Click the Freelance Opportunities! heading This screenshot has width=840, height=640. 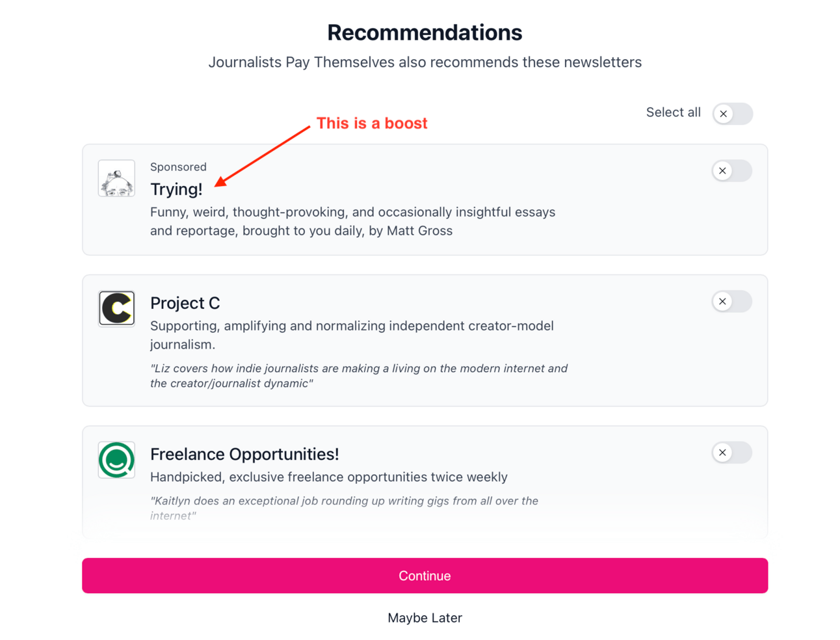coord(244,454)
